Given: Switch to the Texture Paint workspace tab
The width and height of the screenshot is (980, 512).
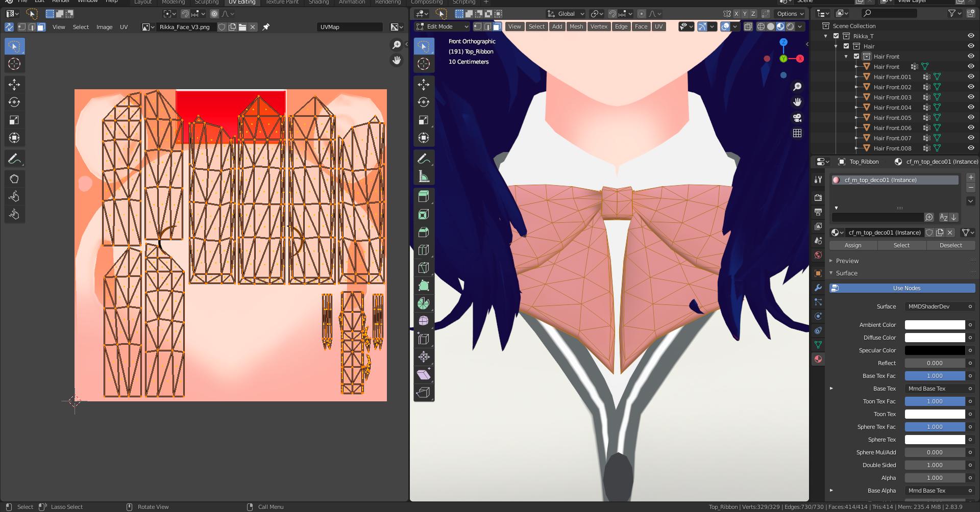Looking at the screenshot, I should 282,2.
